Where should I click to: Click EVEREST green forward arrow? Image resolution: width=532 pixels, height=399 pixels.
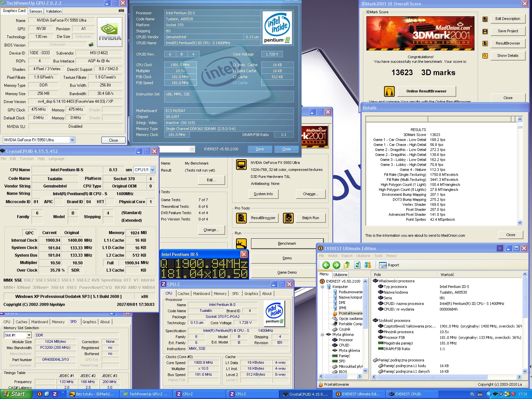[336, 265]
